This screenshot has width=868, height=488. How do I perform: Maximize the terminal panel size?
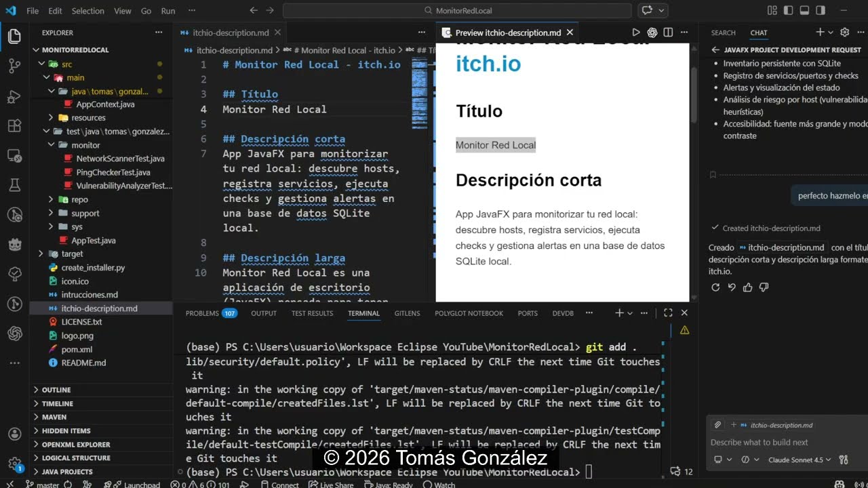(x=668, y=313)
